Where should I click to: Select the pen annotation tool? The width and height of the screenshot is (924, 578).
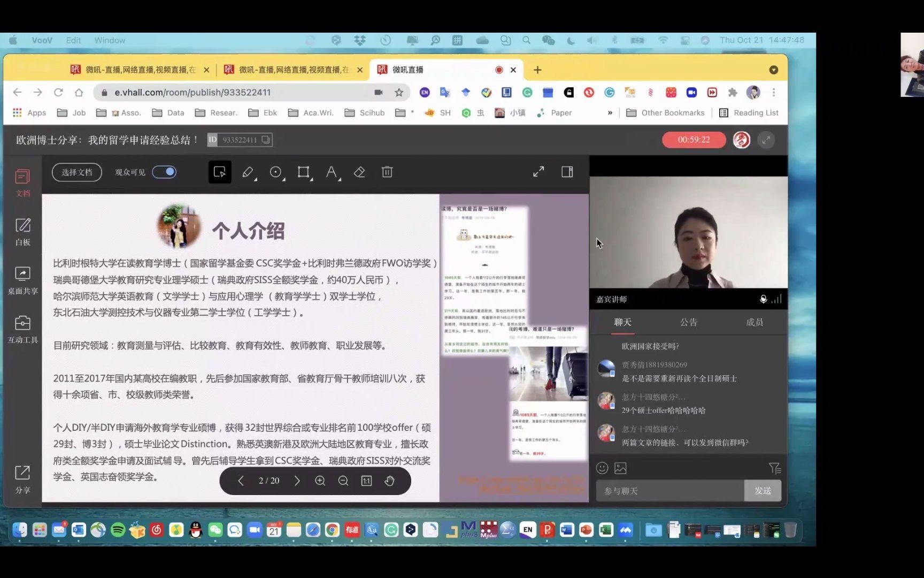coord(248,172)
